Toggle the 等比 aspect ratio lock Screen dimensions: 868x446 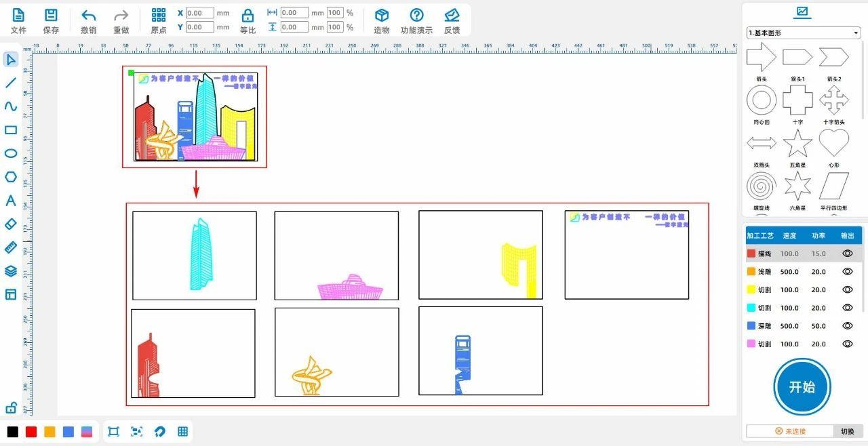(x=248, y=16)
